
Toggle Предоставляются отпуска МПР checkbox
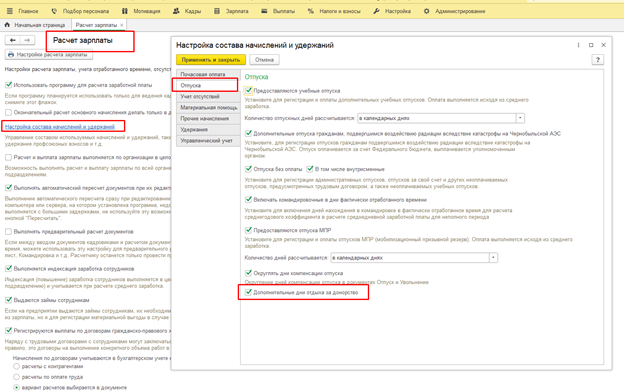[x=248, y=230]
